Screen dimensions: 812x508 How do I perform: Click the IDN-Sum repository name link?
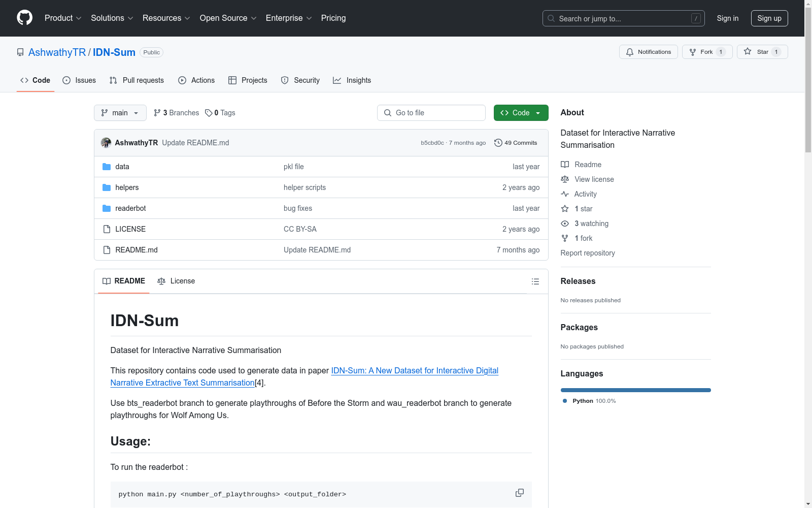pos(114,52)
